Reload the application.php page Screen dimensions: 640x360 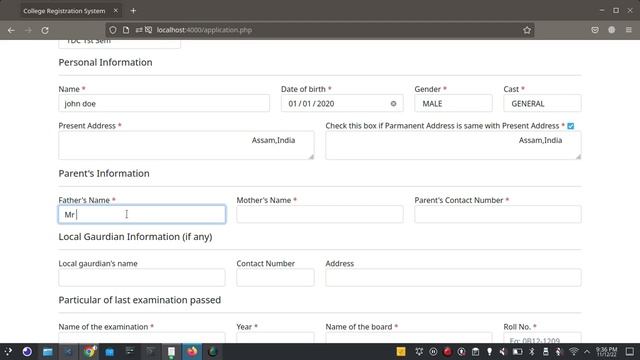pyautogui.click(x=45, y=30)
